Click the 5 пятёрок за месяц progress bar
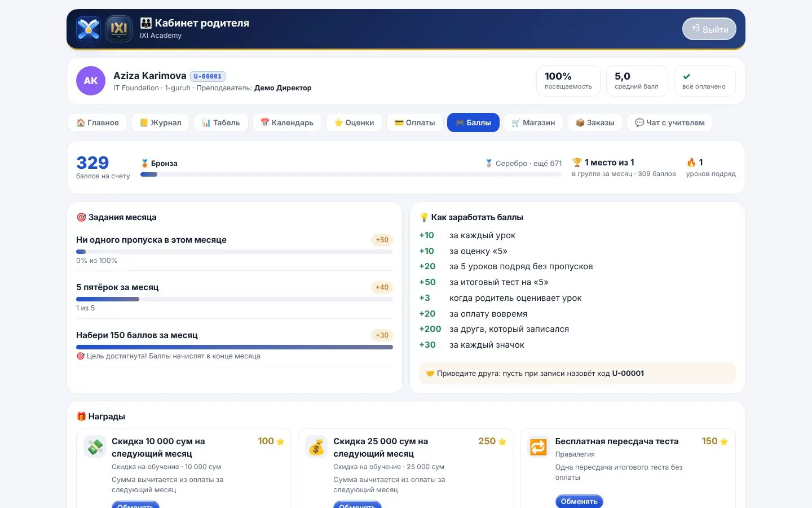 click(235, 299)
